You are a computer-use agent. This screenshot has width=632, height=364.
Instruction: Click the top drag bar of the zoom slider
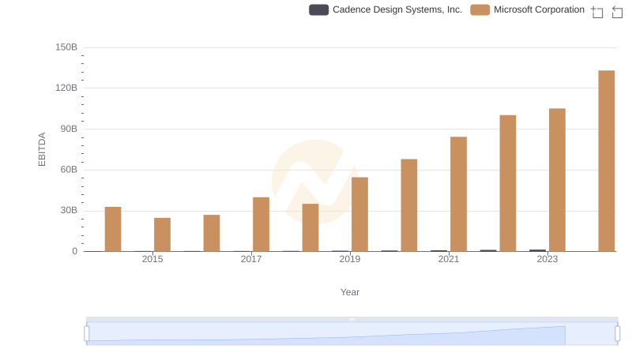(x=352, y=319)
